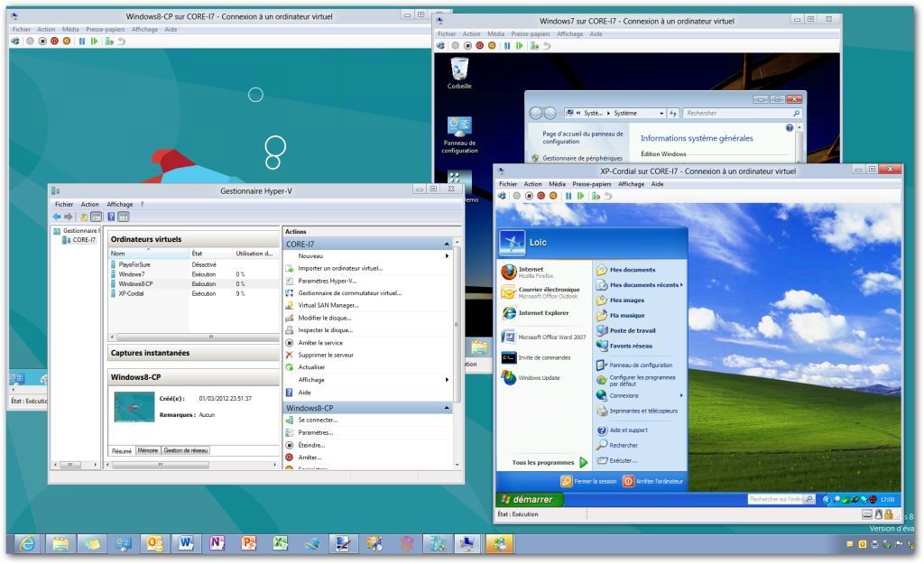Click pause icon in Windows7 VM toolbar
The image size is (924, 564).
[x=507, y=46]
